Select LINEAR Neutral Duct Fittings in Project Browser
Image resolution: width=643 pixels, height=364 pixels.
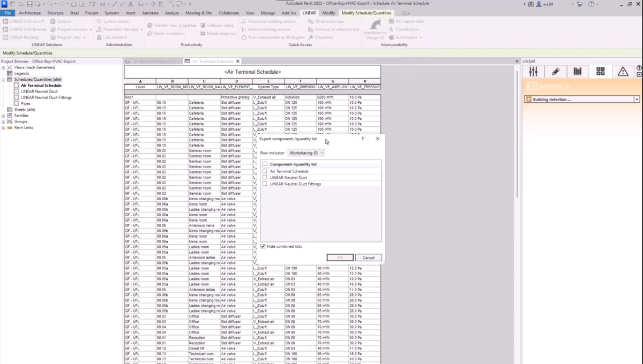point(46,96)
